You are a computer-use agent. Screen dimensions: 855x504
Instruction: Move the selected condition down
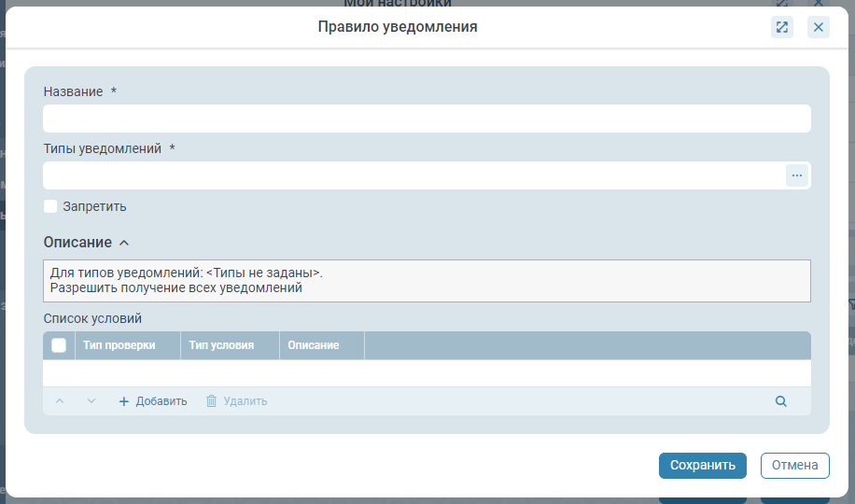point(91,401)
